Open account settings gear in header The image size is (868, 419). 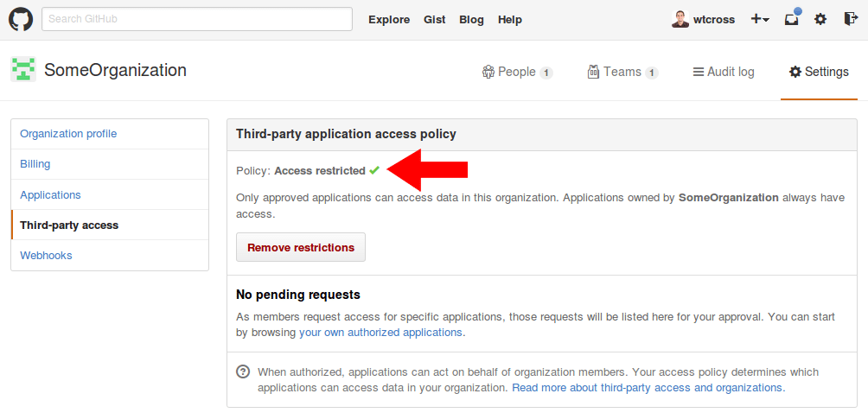tap(820, 19)
